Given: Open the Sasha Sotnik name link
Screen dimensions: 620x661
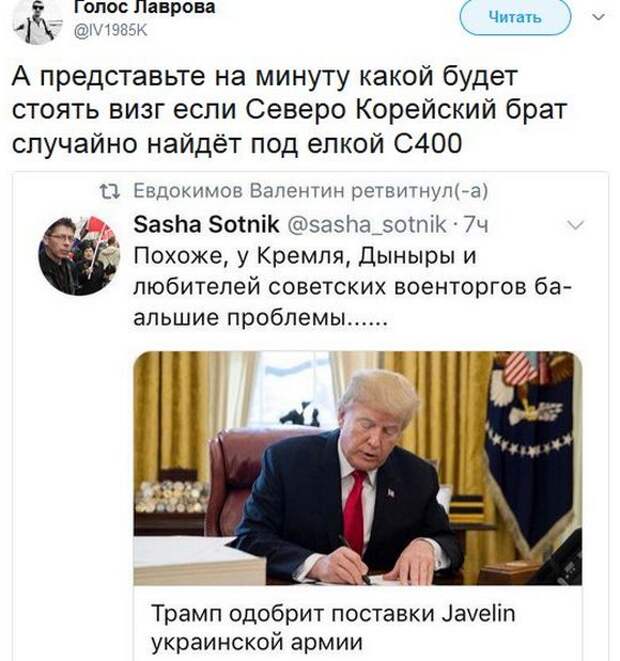Looking at the screenshot, I should click(x=206, y=224).
